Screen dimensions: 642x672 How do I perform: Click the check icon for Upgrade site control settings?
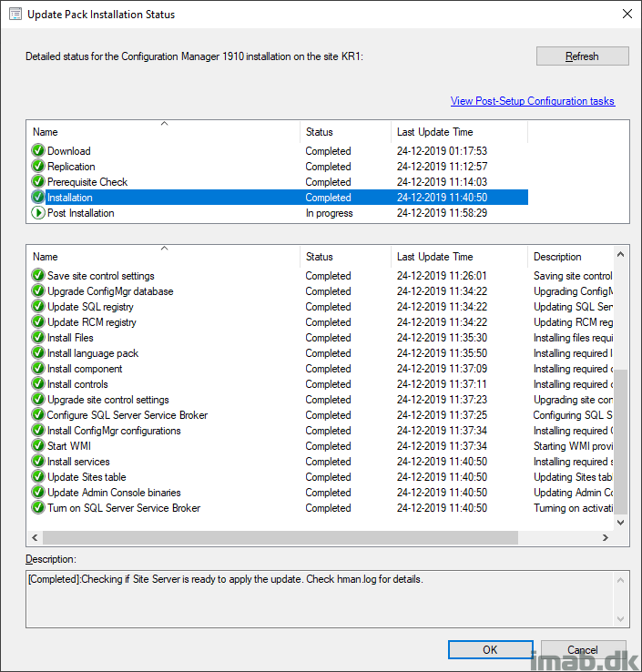point(38,399)
